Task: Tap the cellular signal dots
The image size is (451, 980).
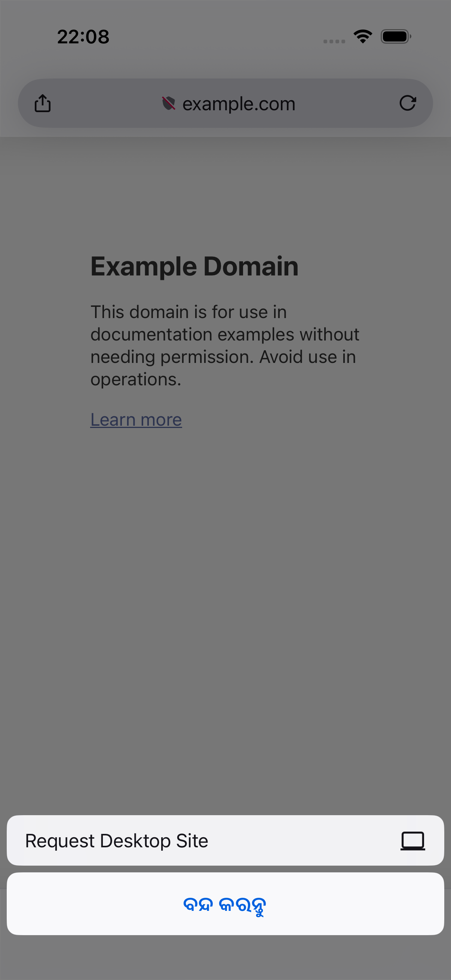Action: point(334,41)
